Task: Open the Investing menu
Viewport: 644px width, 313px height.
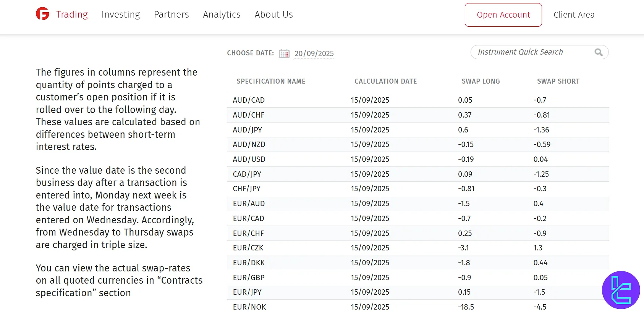Action: 121,15
